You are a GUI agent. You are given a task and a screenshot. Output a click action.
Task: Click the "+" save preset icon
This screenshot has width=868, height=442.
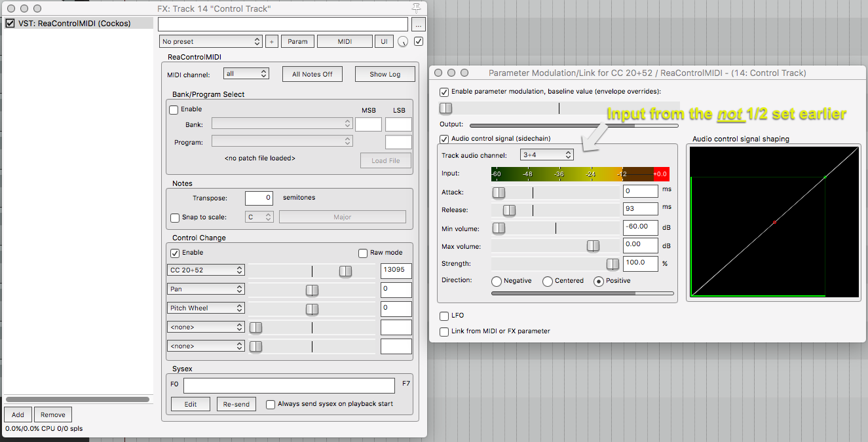(272, 41)
